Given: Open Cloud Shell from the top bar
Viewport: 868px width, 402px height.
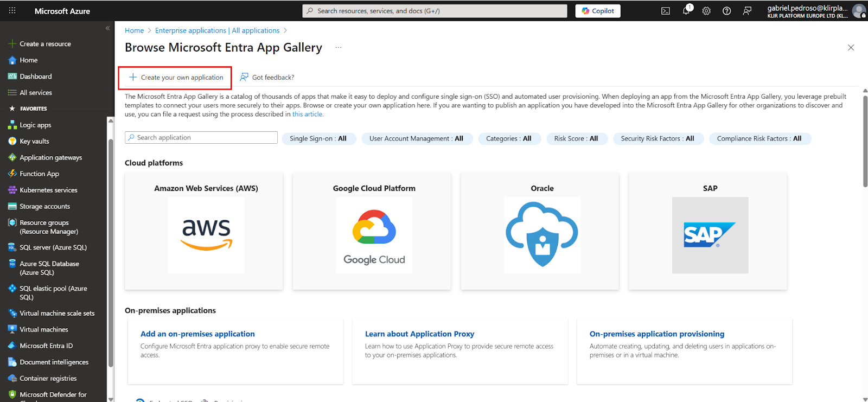Looking at the screenshot, I should point(666,11).
